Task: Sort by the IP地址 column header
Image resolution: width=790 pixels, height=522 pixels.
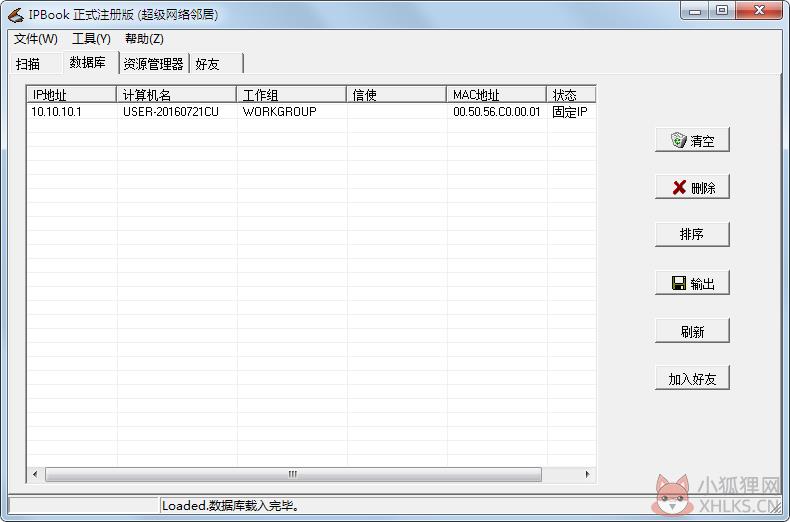Action: click(72, 95)
